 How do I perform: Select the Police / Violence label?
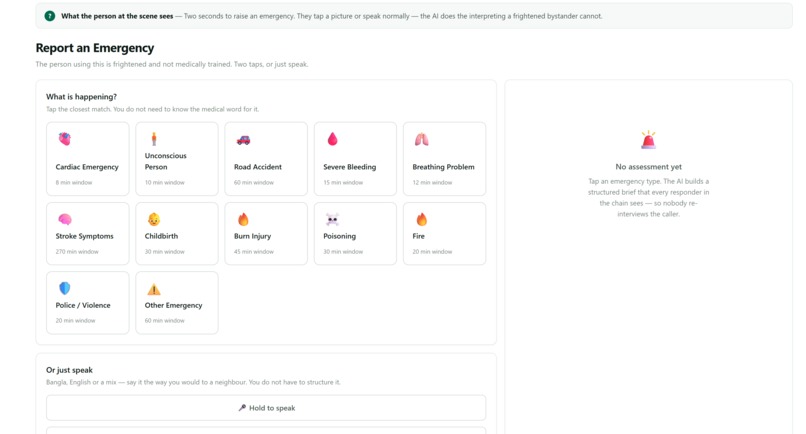[83, 305]
